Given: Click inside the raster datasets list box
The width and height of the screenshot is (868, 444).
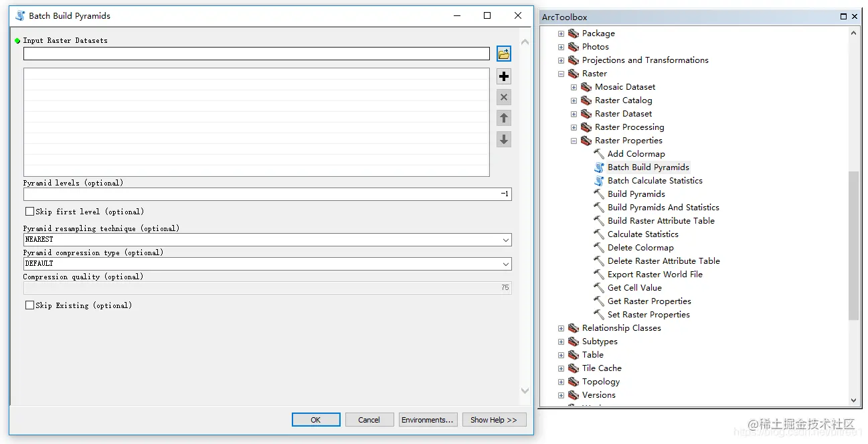Looking at the screenshot, I should coord(256,123).
